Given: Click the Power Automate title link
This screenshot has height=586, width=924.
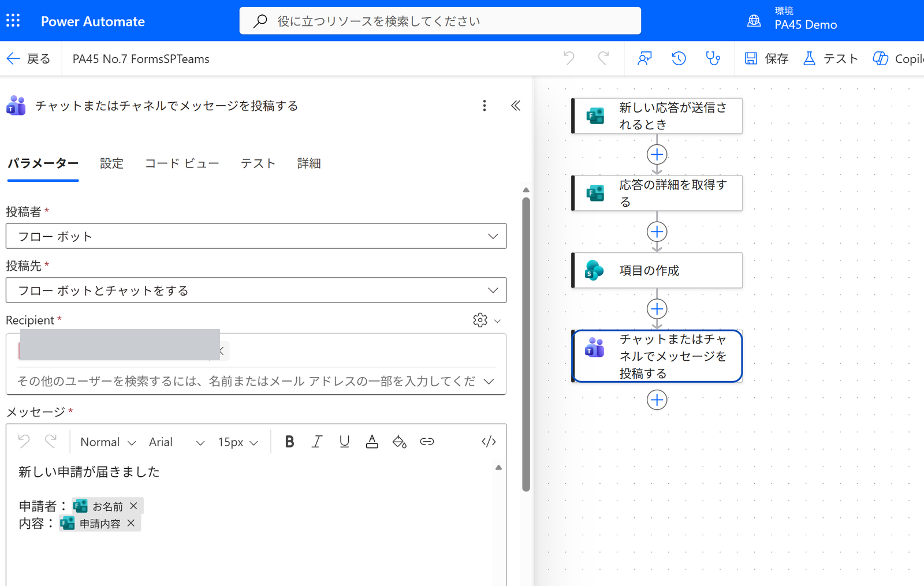Looking at the screenshot, I should pos(93,21).
